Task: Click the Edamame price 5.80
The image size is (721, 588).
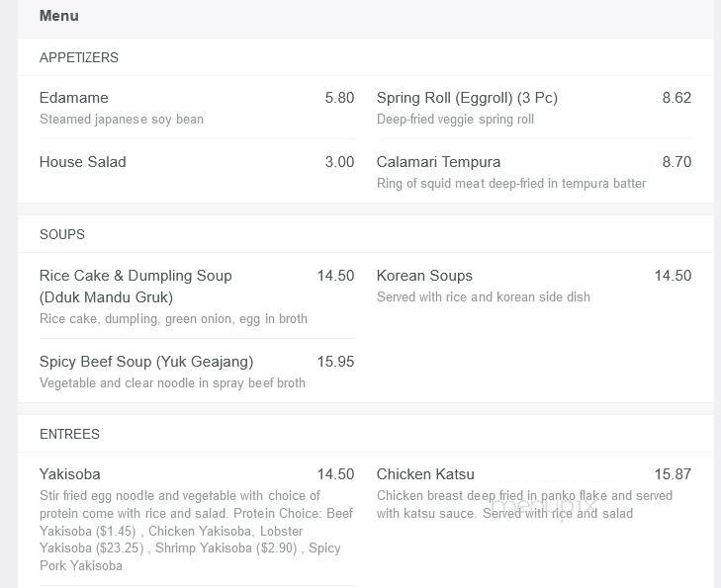Action: coord(339,98)
